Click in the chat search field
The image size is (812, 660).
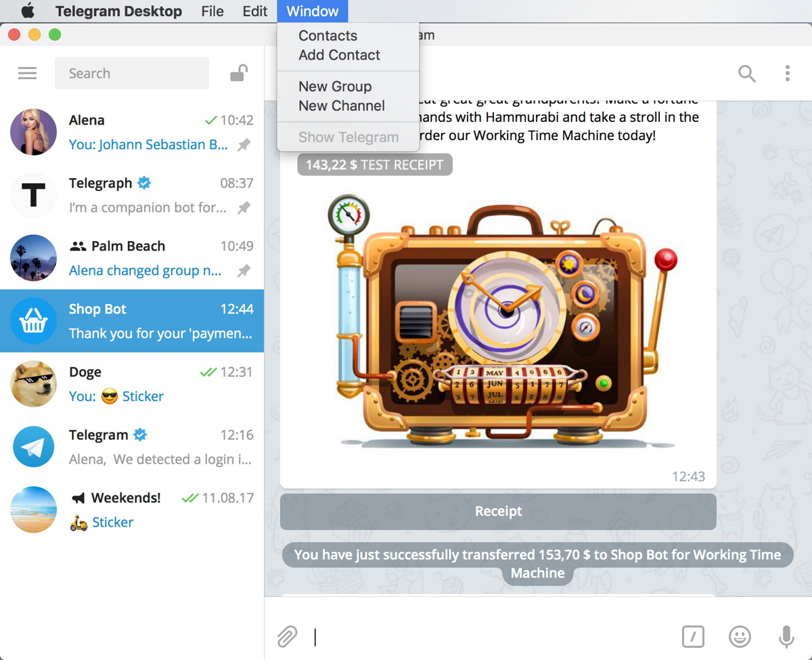pyautogui.click(x=132, y=73)
